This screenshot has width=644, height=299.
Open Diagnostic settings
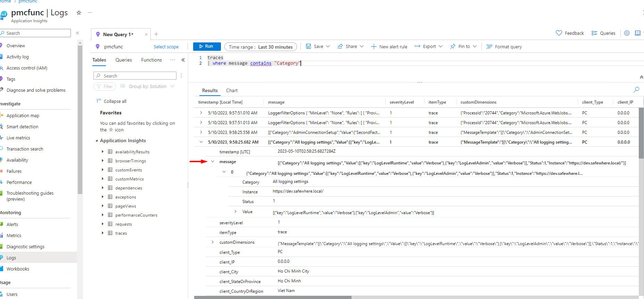pos(25,247)
